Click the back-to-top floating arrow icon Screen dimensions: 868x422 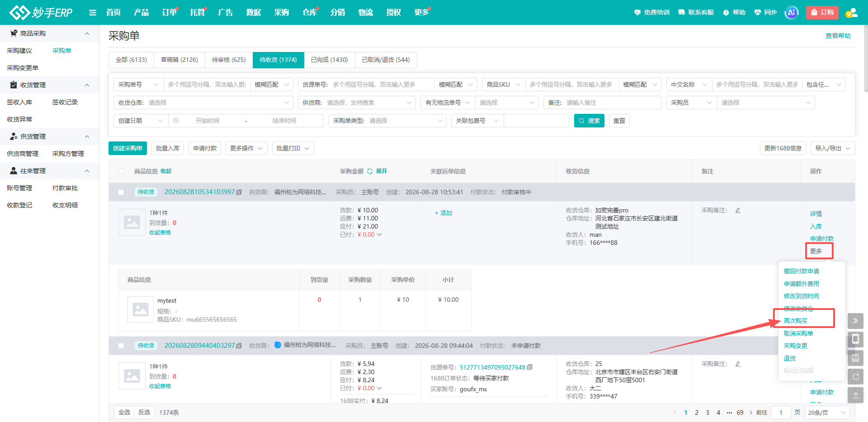pyautogui.click(x=855, y=395)
